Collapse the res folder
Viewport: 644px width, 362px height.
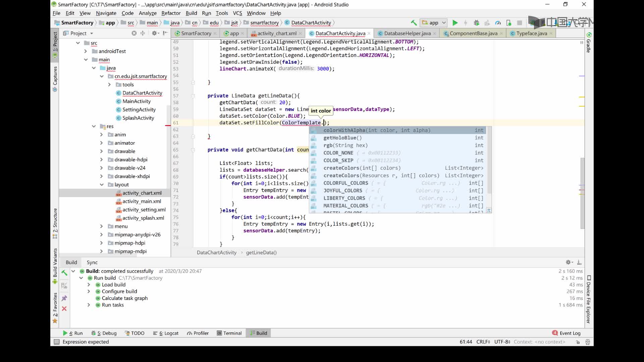point(94,126)
